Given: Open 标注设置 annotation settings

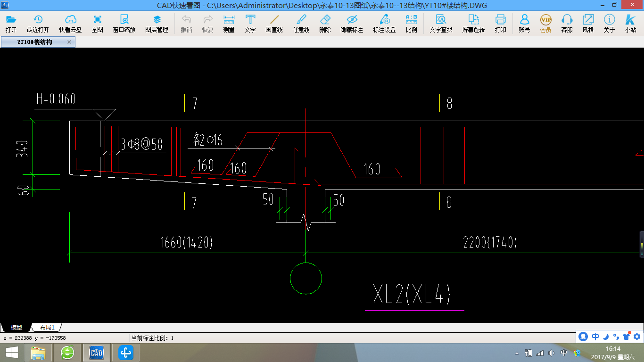Looking at the screenshot, I should [x=384, y=24].
